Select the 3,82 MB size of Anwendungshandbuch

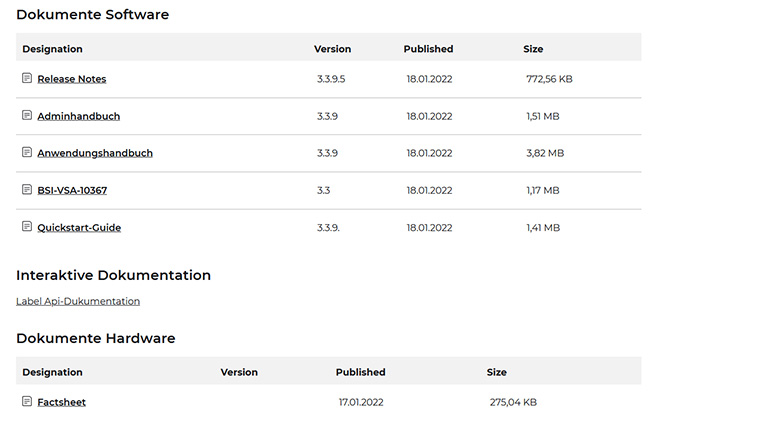tap(545, 153)
